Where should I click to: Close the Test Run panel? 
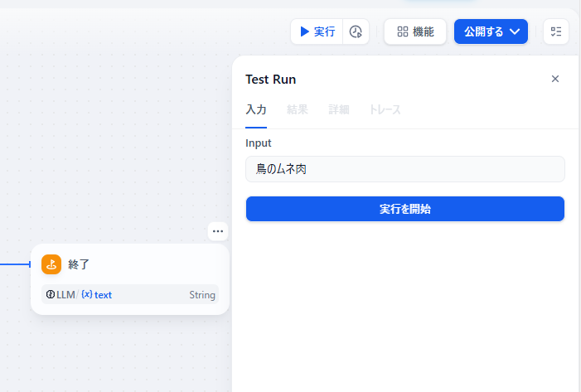coord(555,79)
